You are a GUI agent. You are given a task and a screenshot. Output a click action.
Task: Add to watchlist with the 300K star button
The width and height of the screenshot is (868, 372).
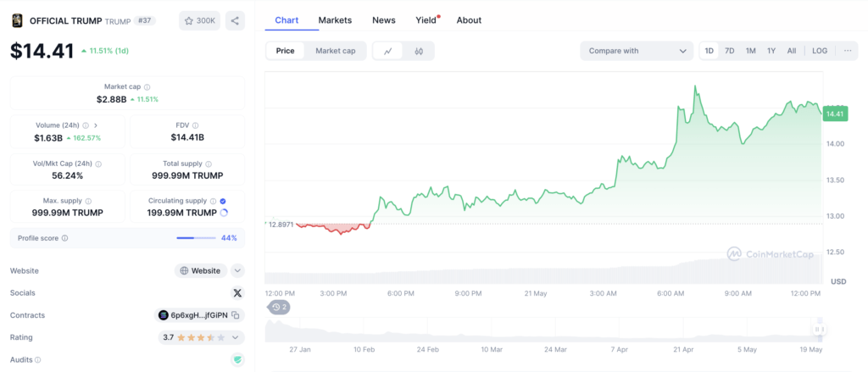(x=200, y=21)
